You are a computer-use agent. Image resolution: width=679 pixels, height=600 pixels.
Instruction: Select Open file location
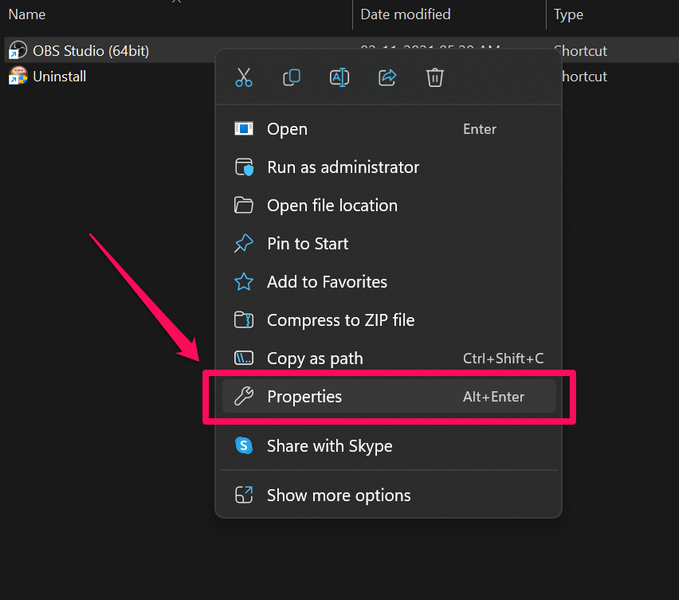[332, 205]
